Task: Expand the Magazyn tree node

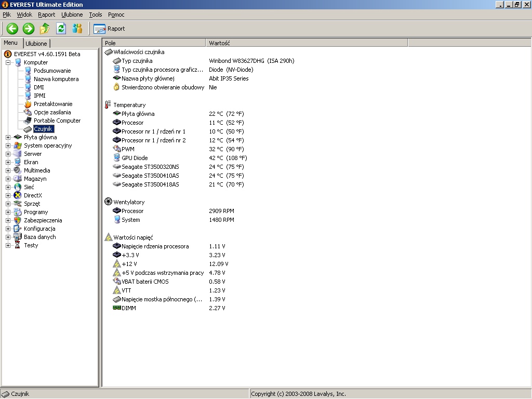Action: click(8, 179)
